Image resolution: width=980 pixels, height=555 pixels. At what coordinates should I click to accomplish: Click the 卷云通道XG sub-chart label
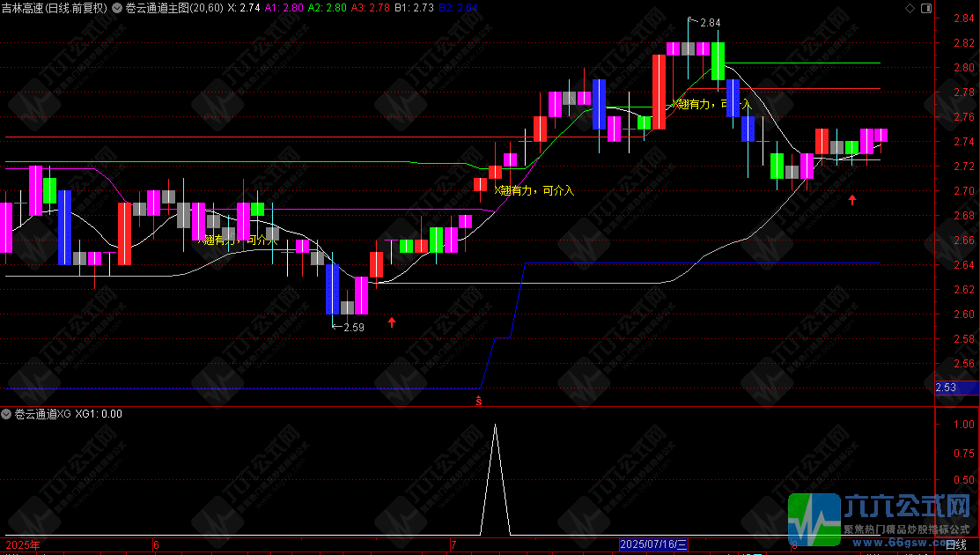tap(42, 414)
